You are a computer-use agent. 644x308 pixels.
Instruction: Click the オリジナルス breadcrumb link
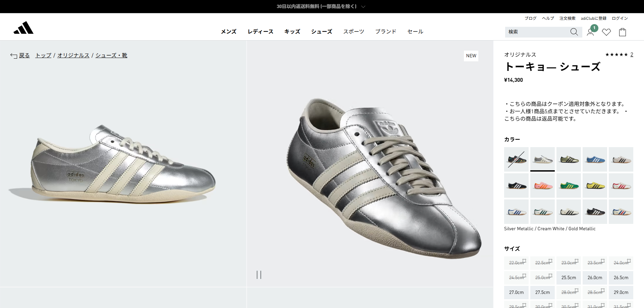point(73,55)
